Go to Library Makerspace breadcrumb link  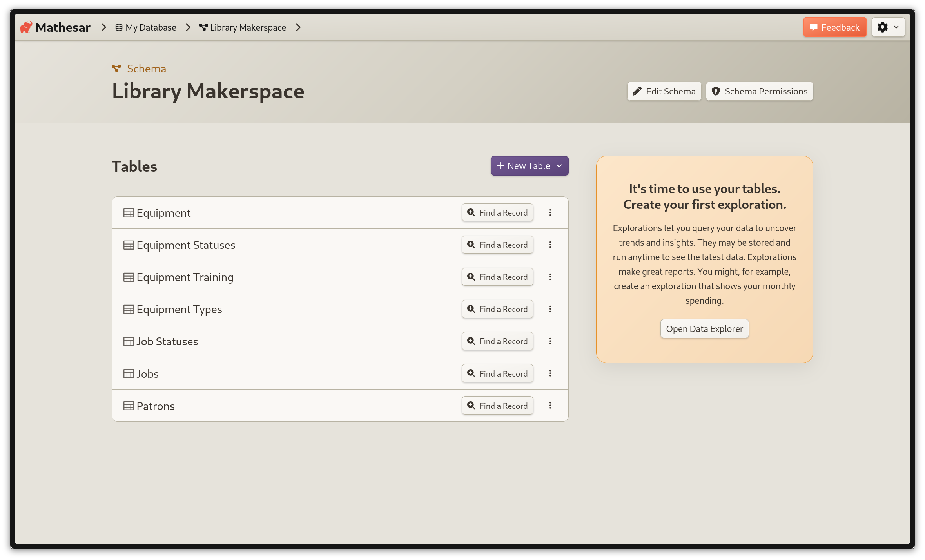tap(243, 27)
